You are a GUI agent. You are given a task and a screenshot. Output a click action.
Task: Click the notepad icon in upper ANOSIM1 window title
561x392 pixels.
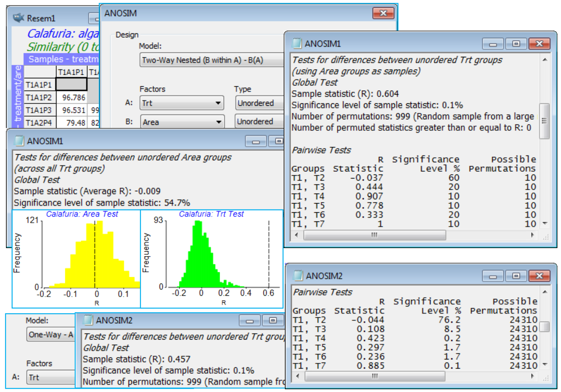[x=297, y=43]
